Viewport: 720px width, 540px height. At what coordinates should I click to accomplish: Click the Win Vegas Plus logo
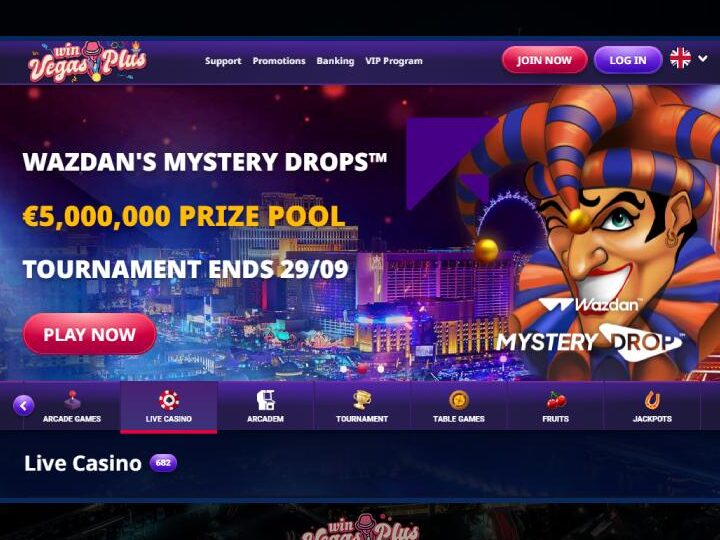point(87,61)
